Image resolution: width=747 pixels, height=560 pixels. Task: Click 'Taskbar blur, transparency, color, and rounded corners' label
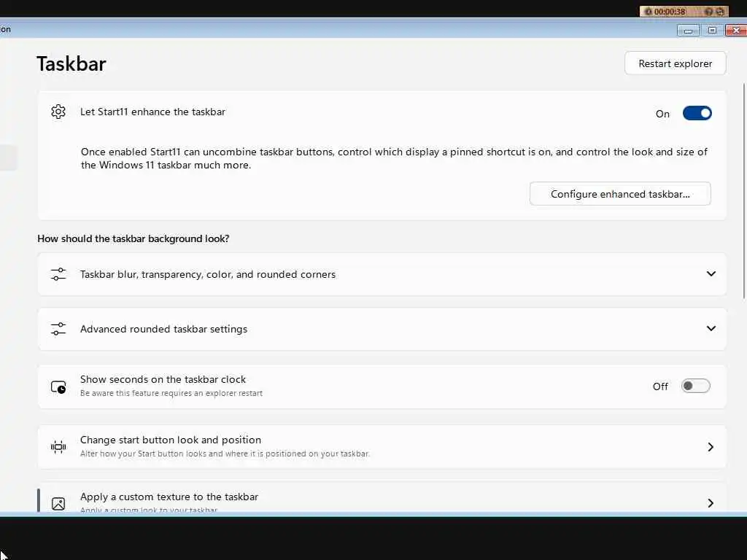[208, 274]
